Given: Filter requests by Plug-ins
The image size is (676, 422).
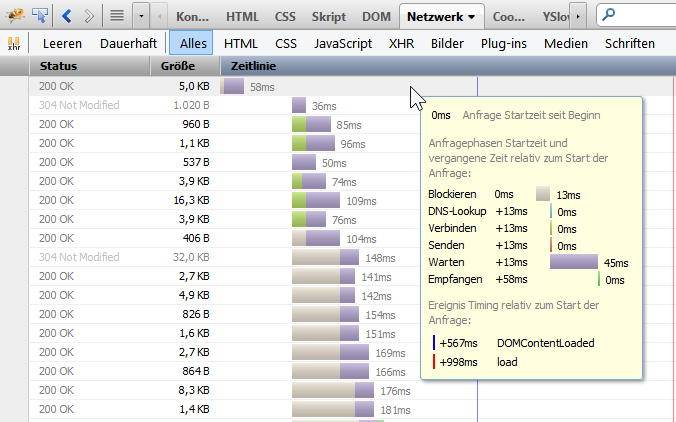Looking at the screenshot, I should (504, 44).
